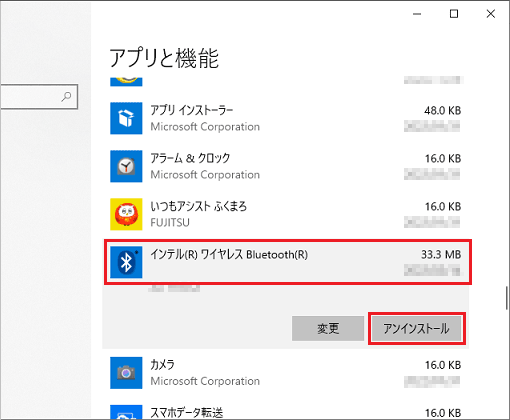Viewport: 510px width, 420px height.
Task: Select the カメラ list entry
Action: (286, 373)
